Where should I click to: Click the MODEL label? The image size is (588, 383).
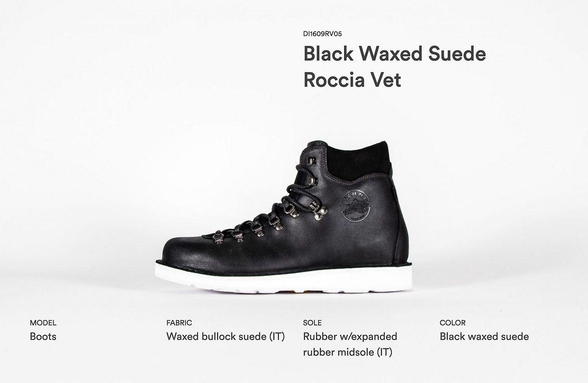point(43,323)
